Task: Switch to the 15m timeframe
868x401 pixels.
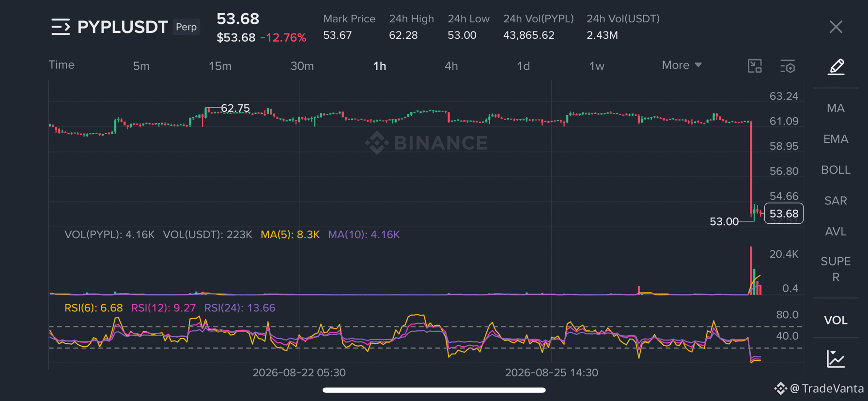Action: [220, 66]
